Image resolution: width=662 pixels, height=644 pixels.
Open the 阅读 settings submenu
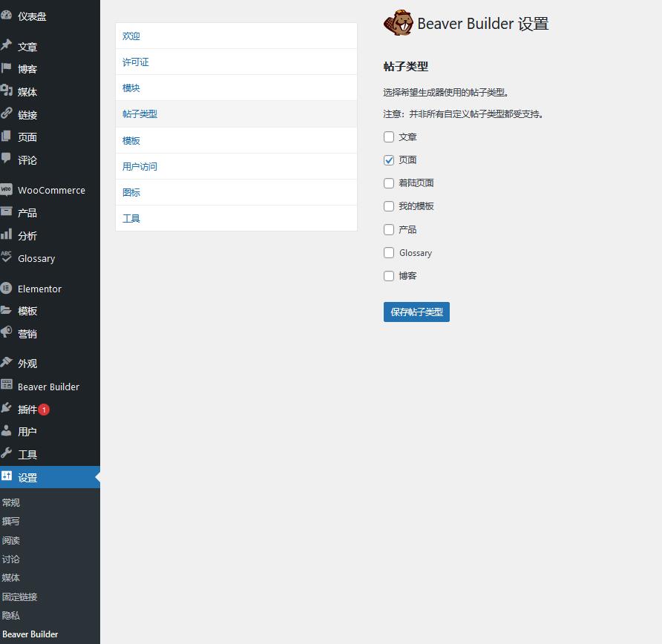pos(10,540)
